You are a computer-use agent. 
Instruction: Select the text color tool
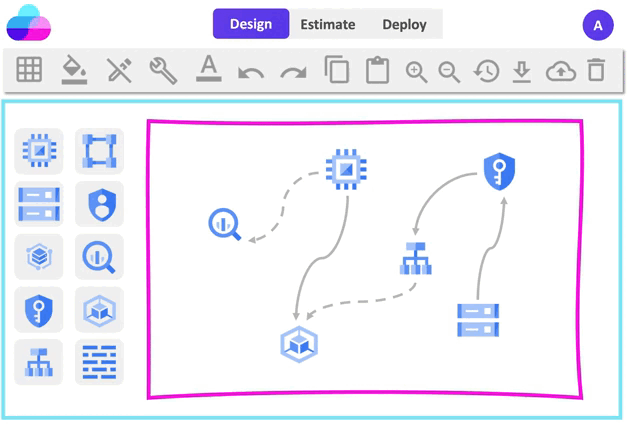coord(209,68)
